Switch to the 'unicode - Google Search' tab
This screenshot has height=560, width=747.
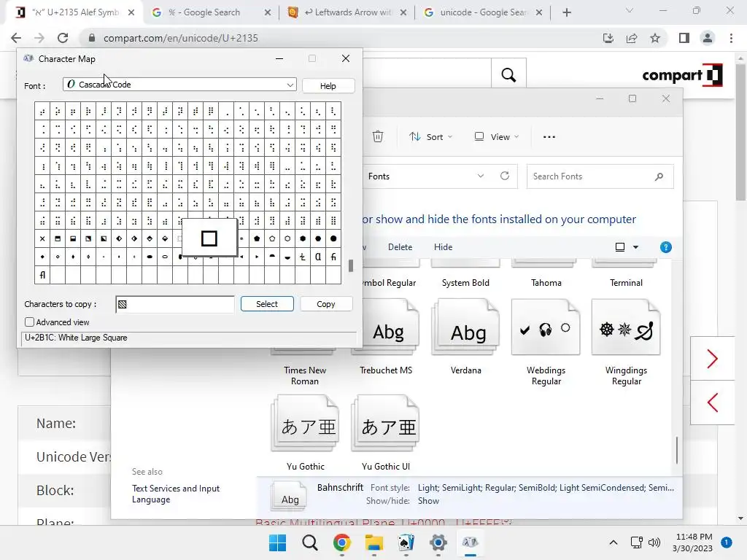coord(483,12)
